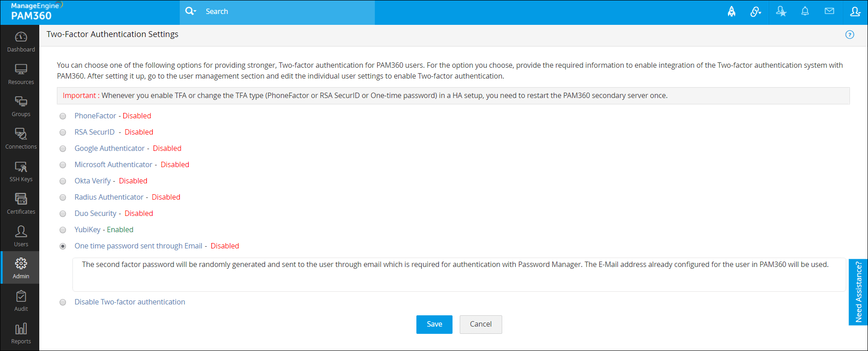This screenshot has height=351, width=868.
Task: Open the notifications bell
Action: tap(805, 12)
